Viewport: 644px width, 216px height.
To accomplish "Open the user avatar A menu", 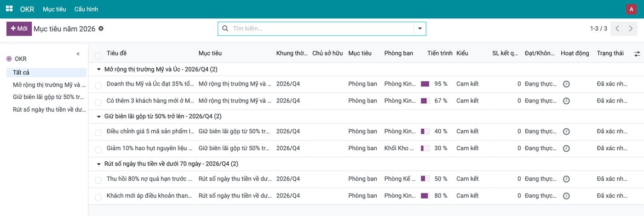I will tap(632, 9).
